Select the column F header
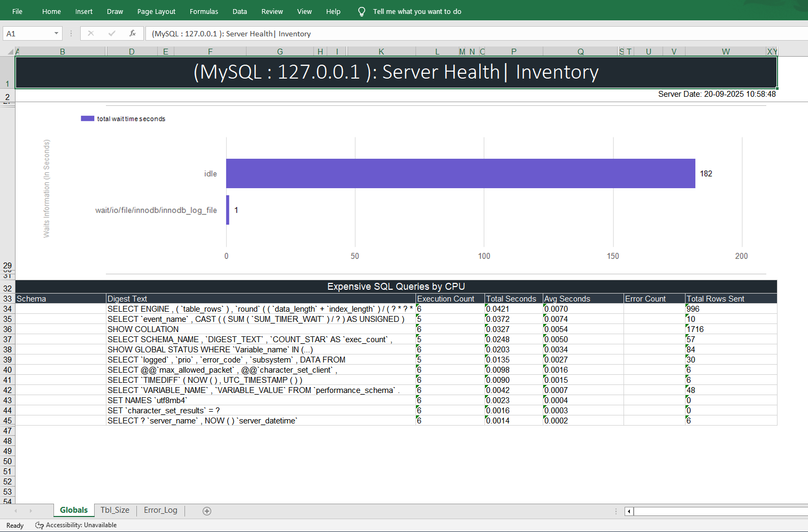Image resolution: width=808 pixels, height=532 pixels. point(210,52)
